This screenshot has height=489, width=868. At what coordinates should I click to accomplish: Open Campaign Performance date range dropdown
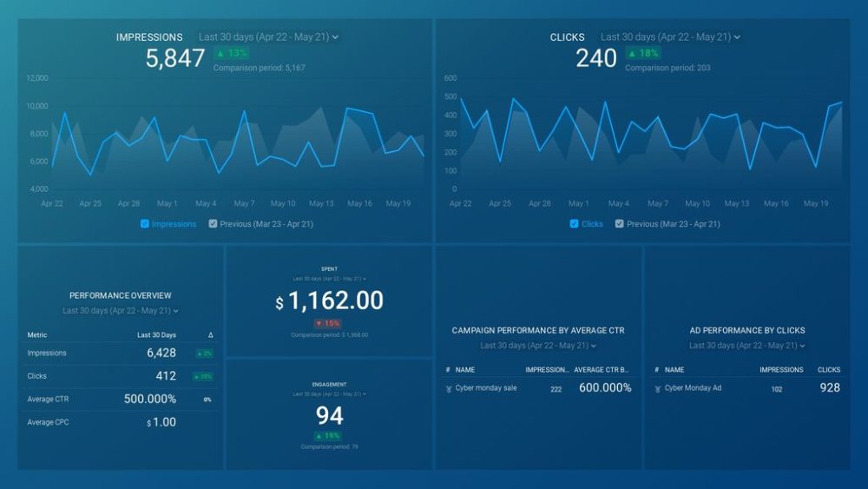[538, 346]
